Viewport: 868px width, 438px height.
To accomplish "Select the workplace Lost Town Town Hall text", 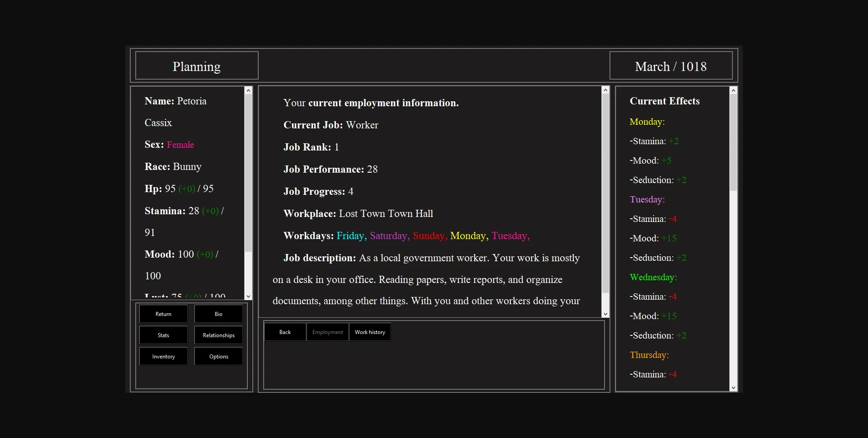I will [386, 213].
